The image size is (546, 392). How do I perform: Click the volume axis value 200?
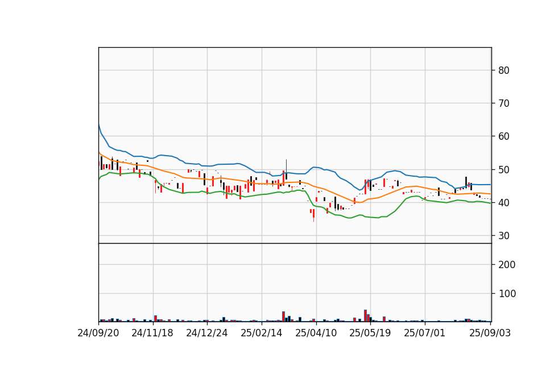click(507, 265)
